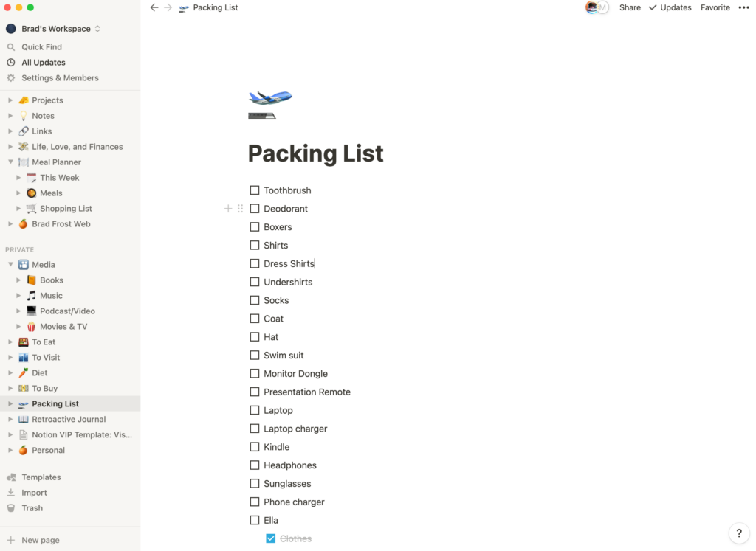
Task: Open the help question mark button
Action: point(739,533)
